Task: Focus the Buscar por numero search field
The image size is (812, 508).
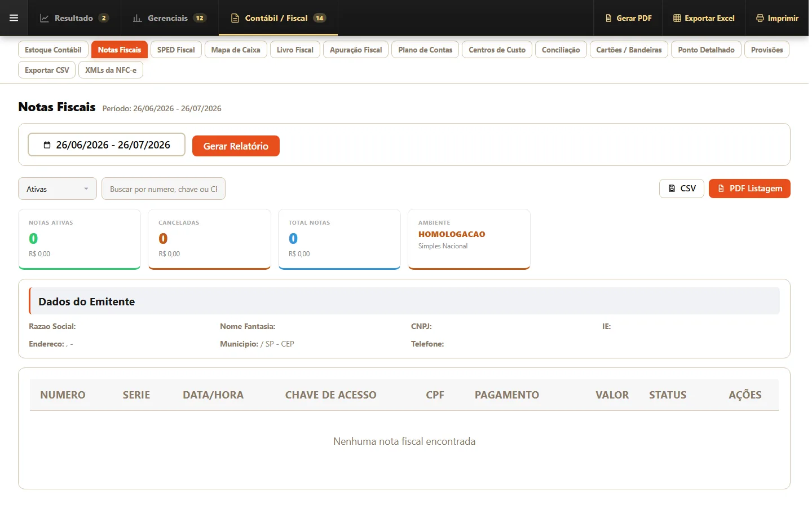Action: click(x=164, y=189)
